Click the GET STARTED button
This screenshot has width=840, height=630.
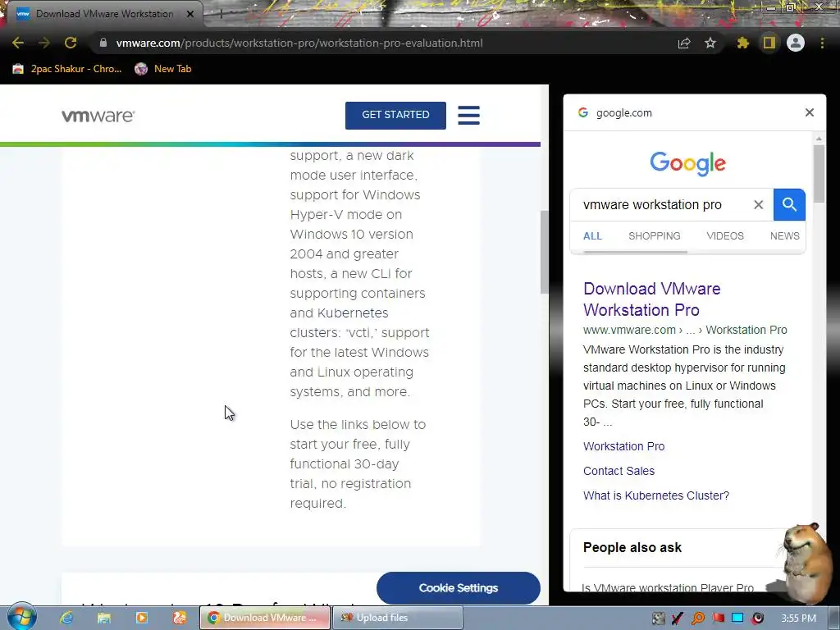coord(395,115)
